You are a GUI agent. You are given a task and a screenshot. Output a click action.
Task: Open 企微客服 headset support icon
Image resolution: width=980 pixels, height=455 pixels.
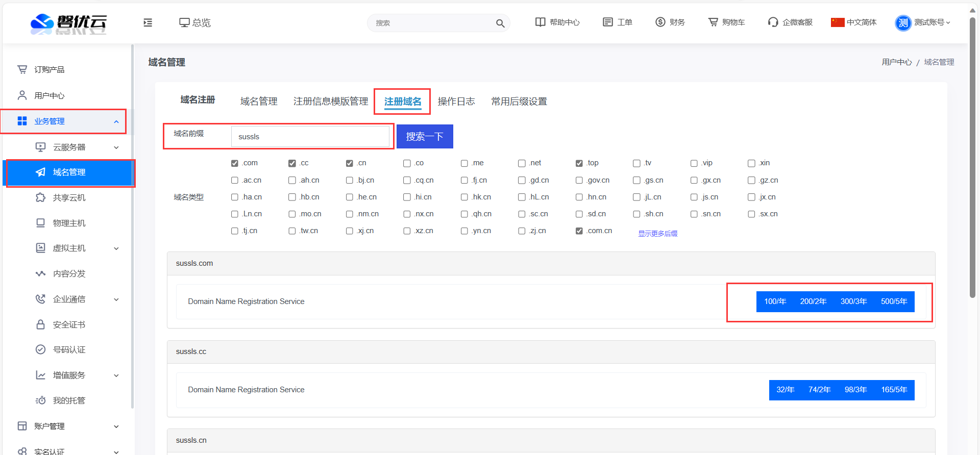pos(773,22)
